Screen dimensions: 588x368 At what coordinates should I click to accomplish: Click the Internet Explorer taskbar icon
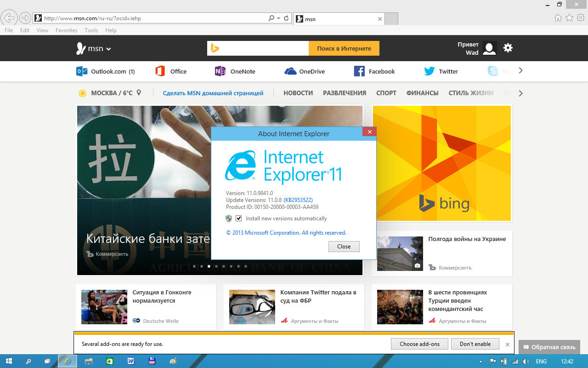(68, 361)
